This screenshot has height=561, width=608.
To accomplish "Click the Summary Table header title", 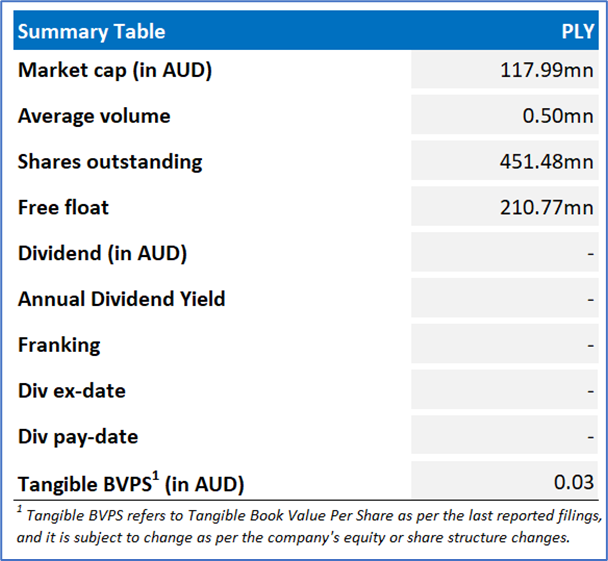I will [x=92, y=30].
